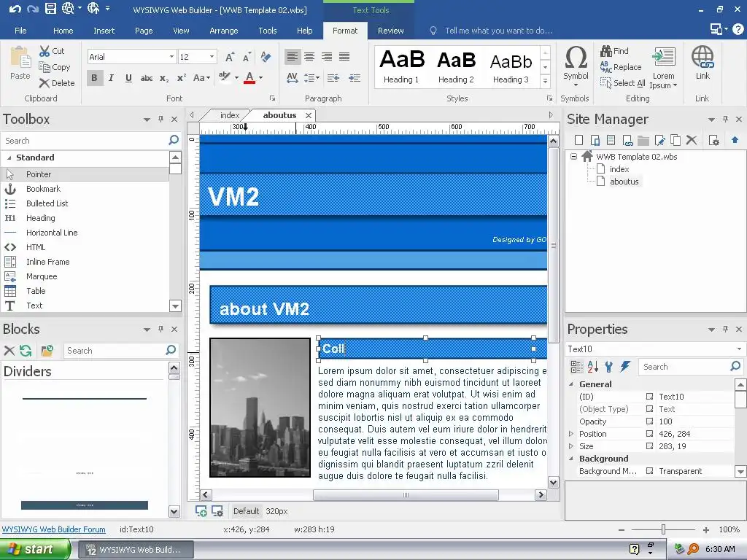Decrease font size with shrink icon
Image resolution: width=747 pixels, height=560 pixels.
coord(247,57)
